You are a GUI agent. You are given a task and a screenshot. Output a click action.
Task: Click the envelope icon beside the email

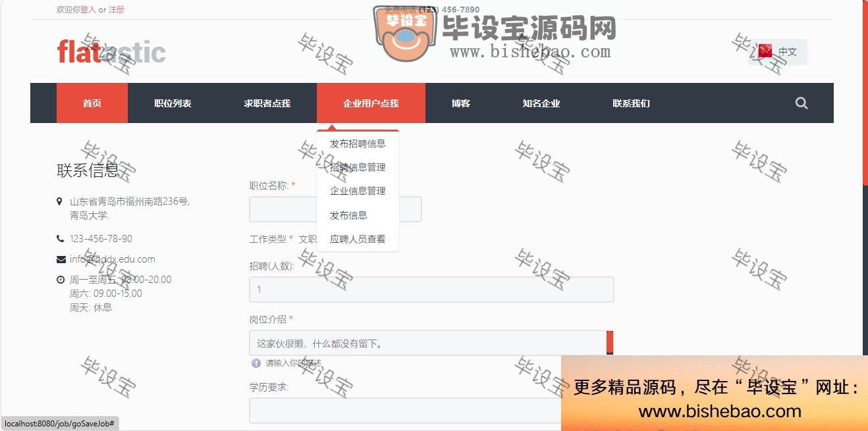point(61,259)
